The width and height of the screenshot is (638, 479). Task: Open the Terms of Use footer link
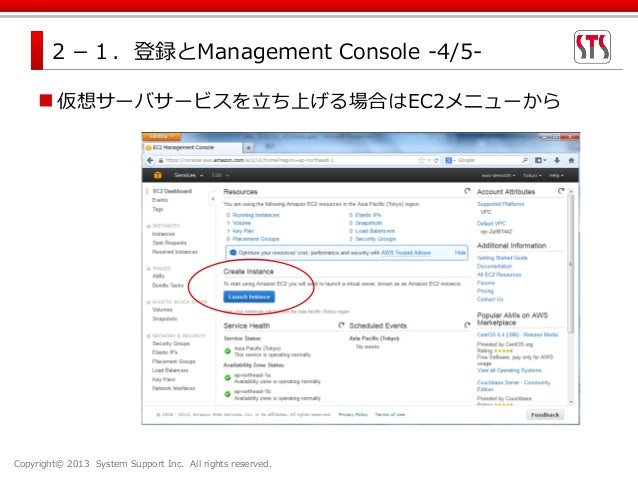coord(390,415)
